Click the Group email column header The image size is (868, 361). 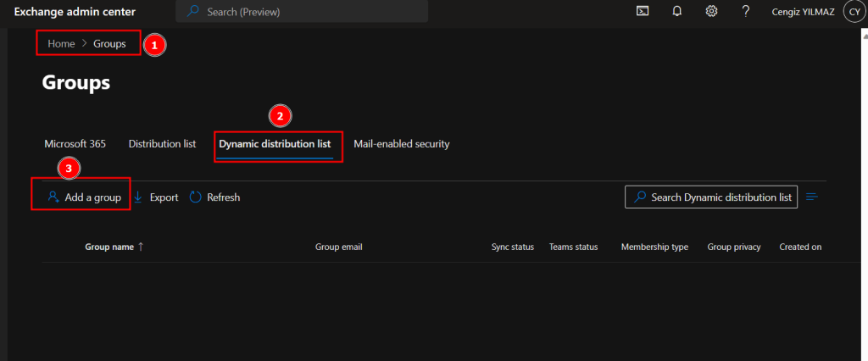point(339,247)
